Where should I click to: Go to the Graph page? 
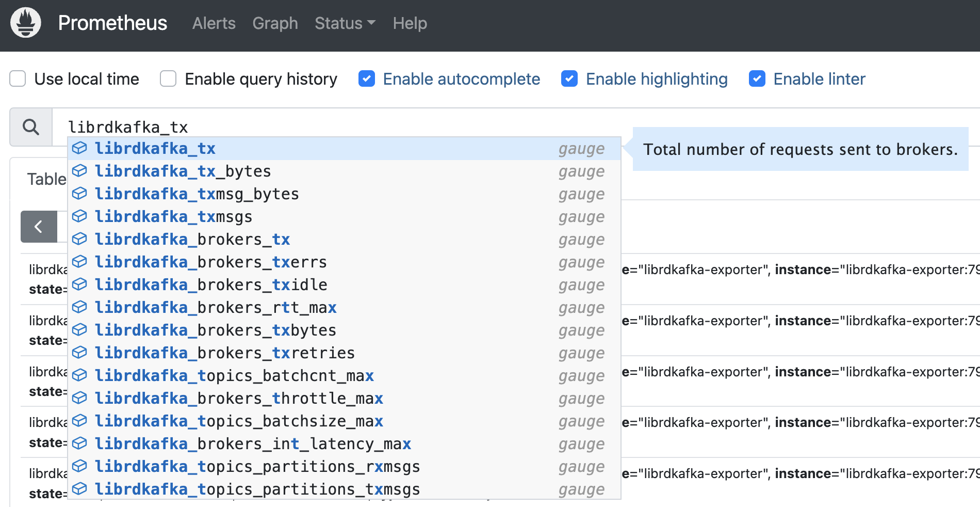tap(275, 23)
